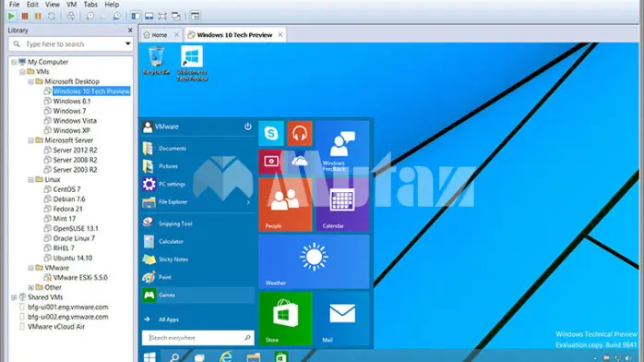Click All Apps in Start menu
Viewport: 644px width, 362px height.
click(x=169, y=320)
